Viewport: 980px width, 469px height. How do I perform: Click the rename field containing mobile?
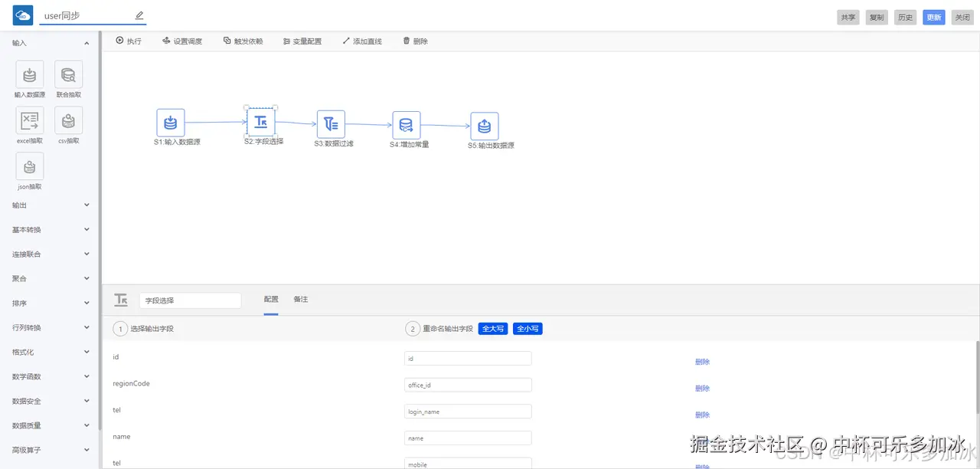click(468, 464)
